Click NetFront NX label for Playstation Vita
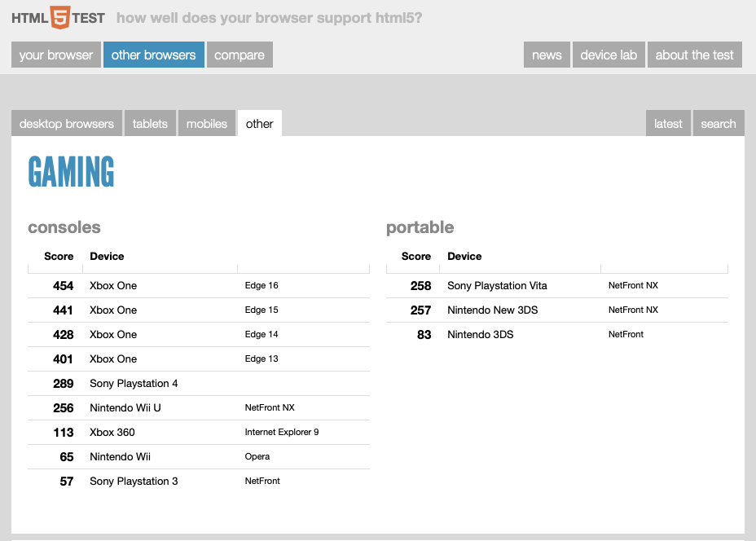 tap(633, 285)
